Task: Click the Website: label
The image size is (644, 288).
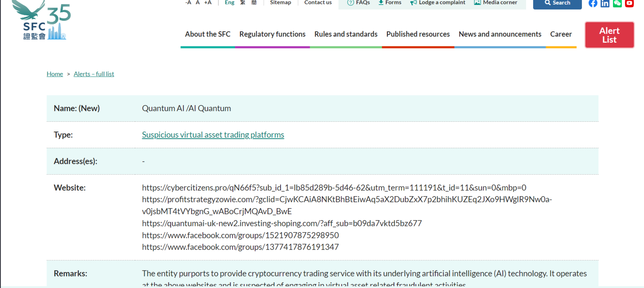Action: coord(70,188)
